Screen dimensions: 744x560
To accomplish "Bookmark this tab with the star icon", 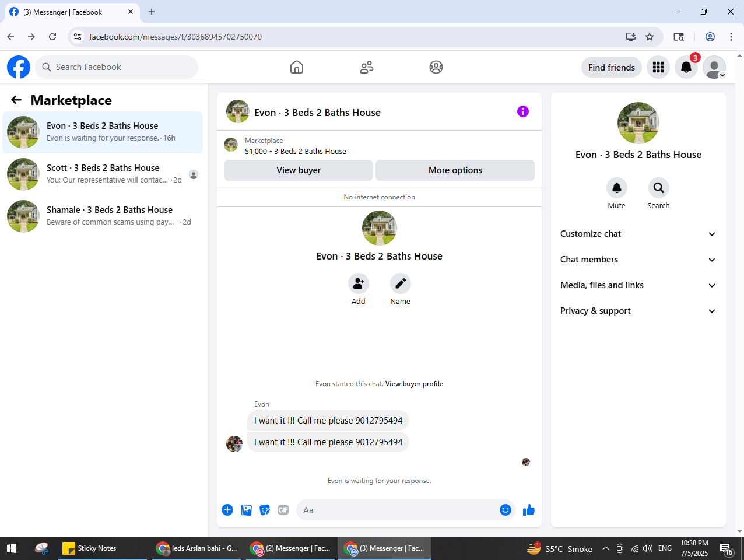I will pyautogui.click(x=650, y=37).
